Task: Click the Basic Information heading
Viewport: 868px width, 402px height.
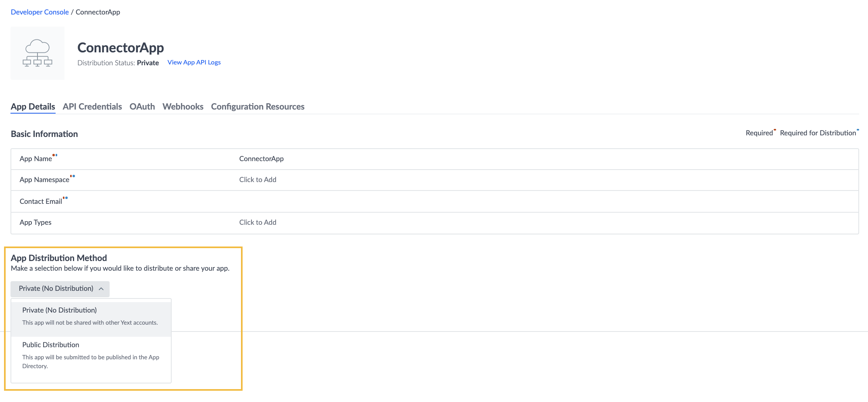Action: [x=44, y=134]
